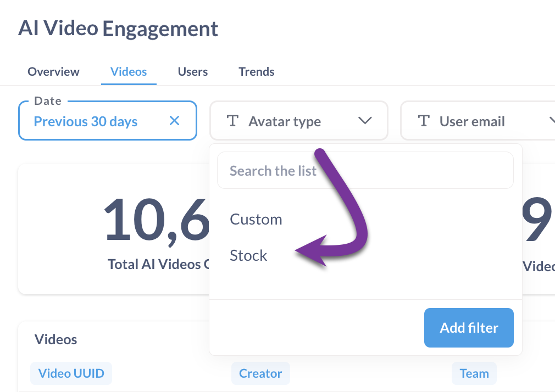555x392 pixels.
Task: Select Stock from the avatar type list
Action: click(x=248, y=255)
